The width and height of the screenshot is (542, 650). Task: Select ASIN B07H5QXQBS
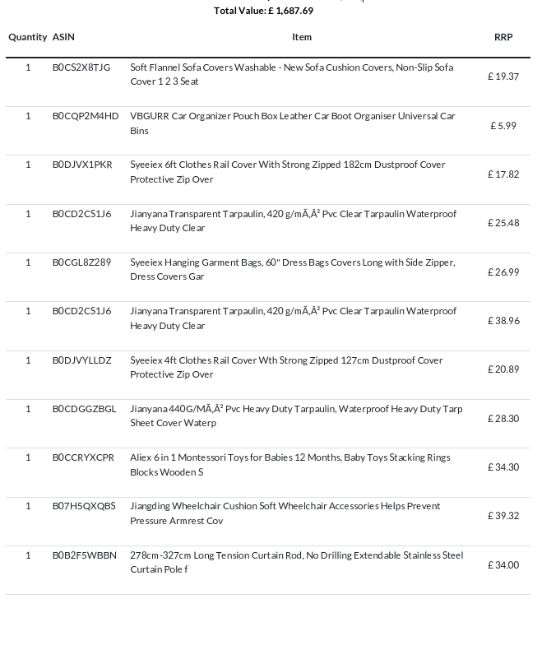(84, 506)
